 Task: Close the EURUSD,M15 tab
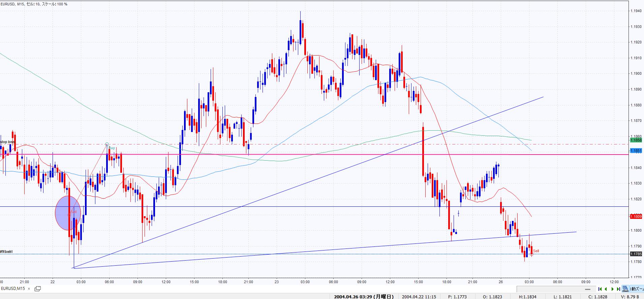(29, 289)
